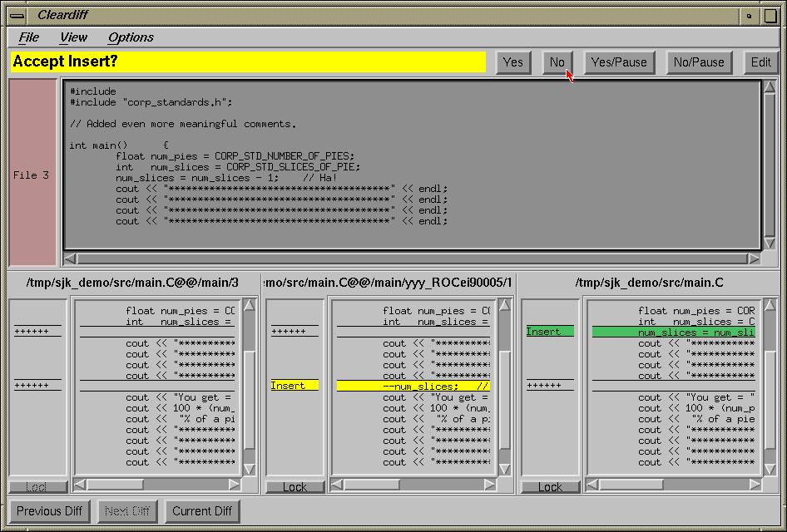The image size is (787, 532).
Task: Open the window menu in the title bar
Action: point(17,15)
